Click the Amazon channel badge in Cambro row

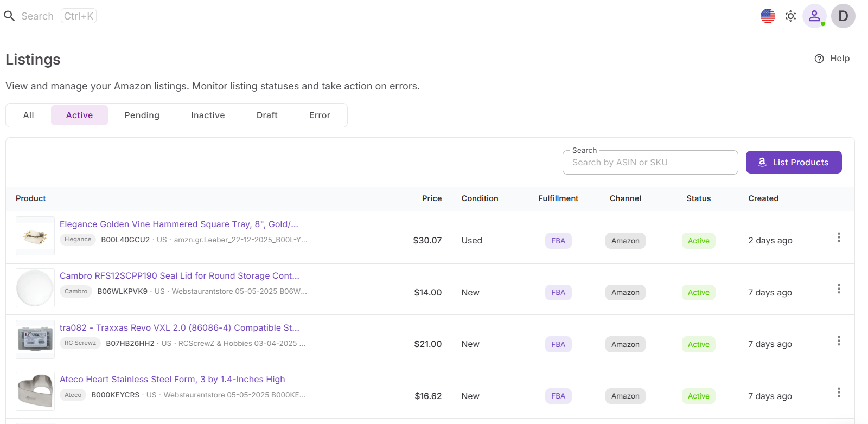point(626,292)
